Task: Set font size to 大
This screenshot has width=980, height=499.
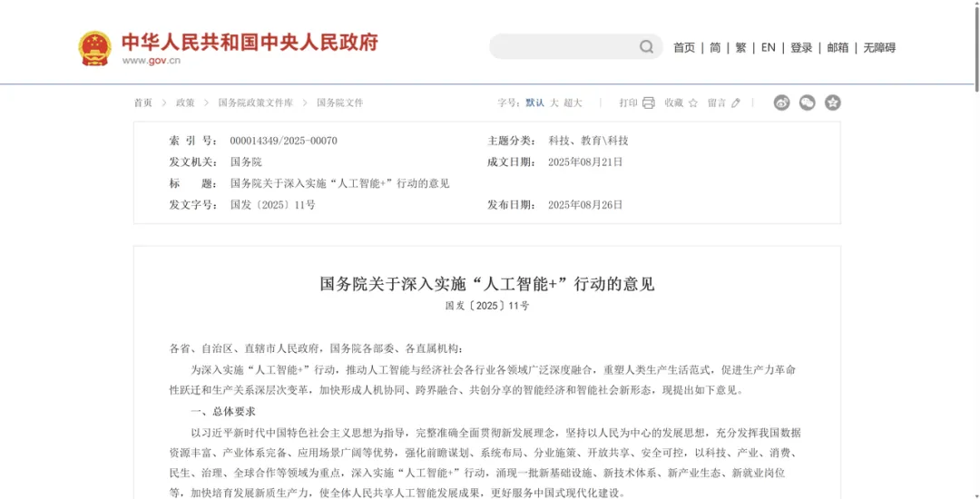Action: 554,103
